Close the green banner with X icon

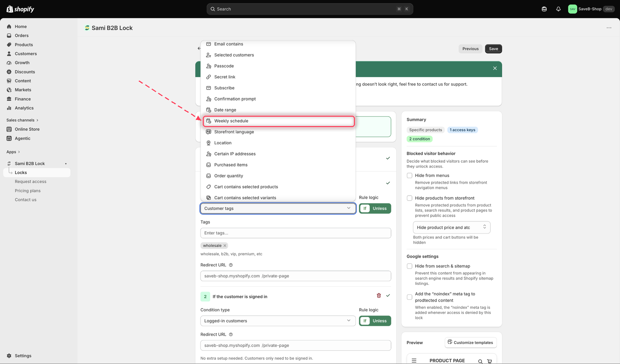[495, 68]
